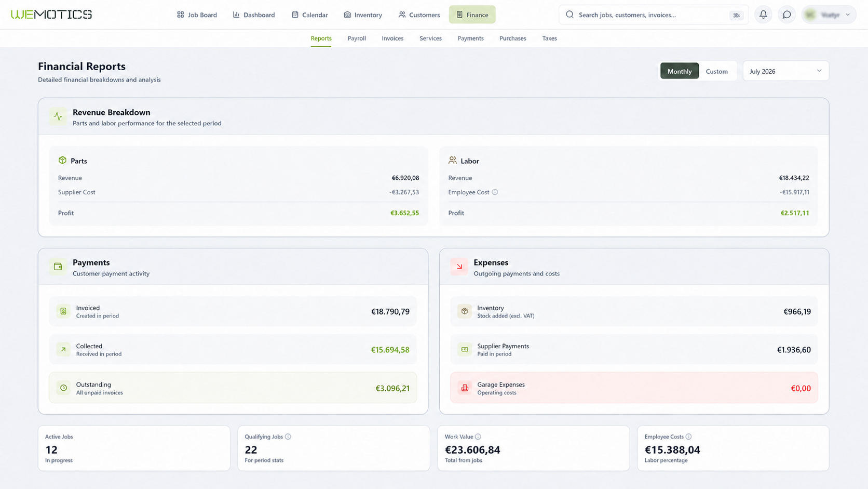Click the Labor people icon

tap(453, 161)
